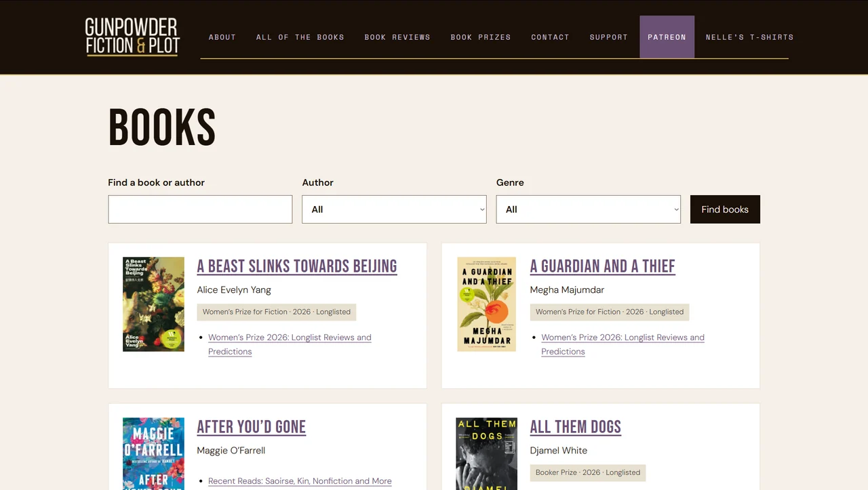Expand the Genre dropdown

pyautogui.click(x=589, y=209)
